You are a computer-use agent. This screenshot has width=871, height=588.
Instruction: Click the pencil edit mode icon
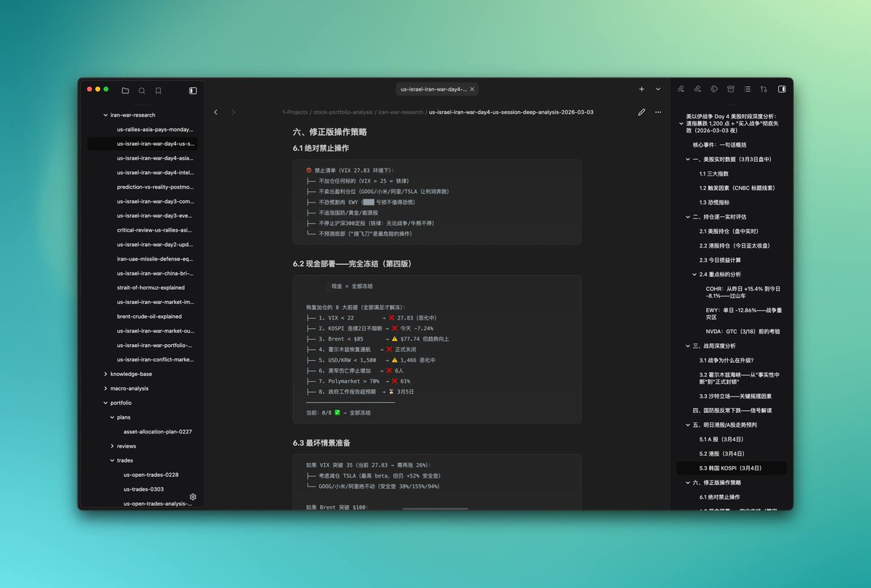pos(642,113)
